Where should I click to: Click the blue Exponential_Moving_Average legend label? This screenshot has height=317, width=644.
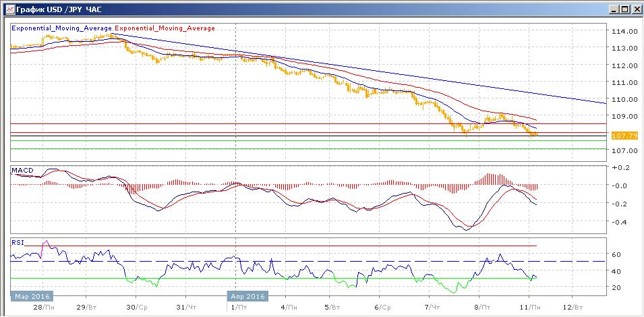click(x=62, y=28)
